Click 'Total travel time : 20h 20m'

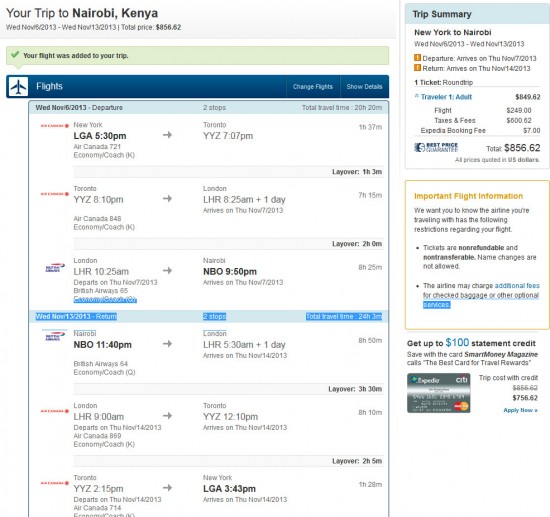[x=342, y=107]
